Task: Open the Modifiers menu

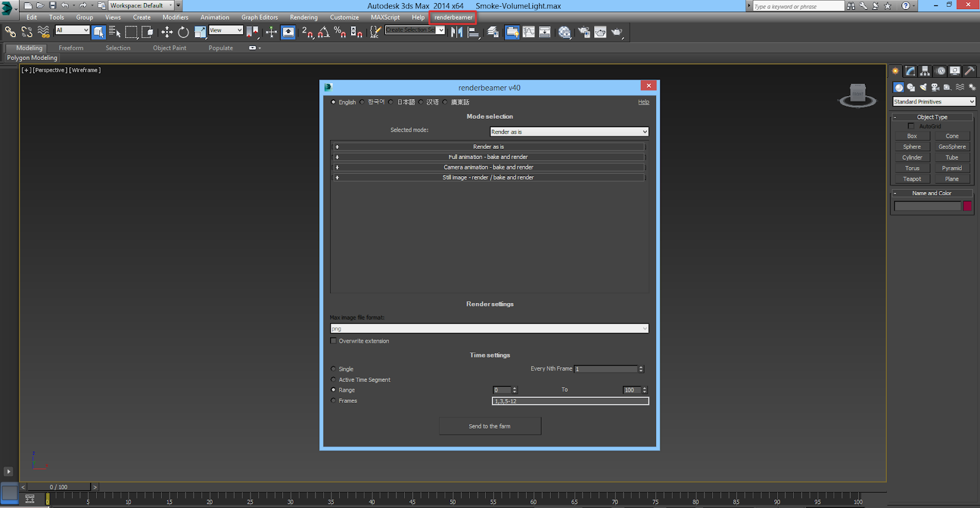Action: (x=176, y=17)
